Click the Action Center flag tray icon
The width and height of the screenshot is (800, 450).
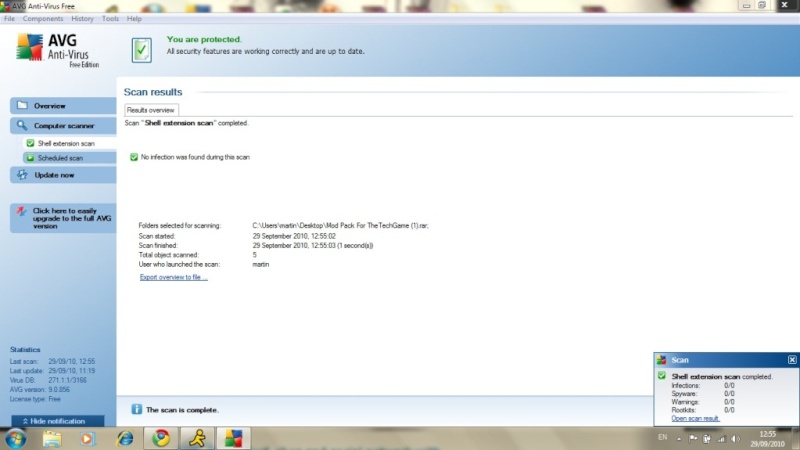coord(693,438)
